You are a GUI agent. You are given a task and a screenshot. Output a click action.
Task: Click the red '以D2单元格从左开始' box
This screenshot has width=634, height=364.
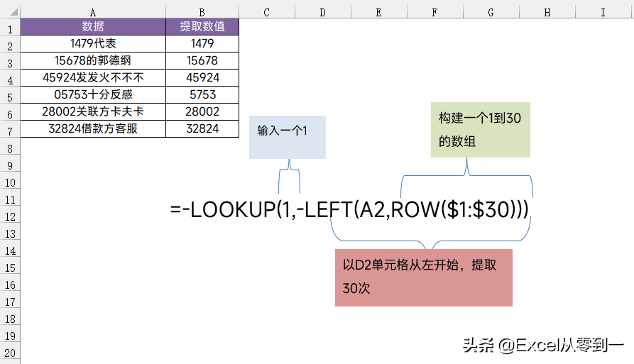click(424, 277)
